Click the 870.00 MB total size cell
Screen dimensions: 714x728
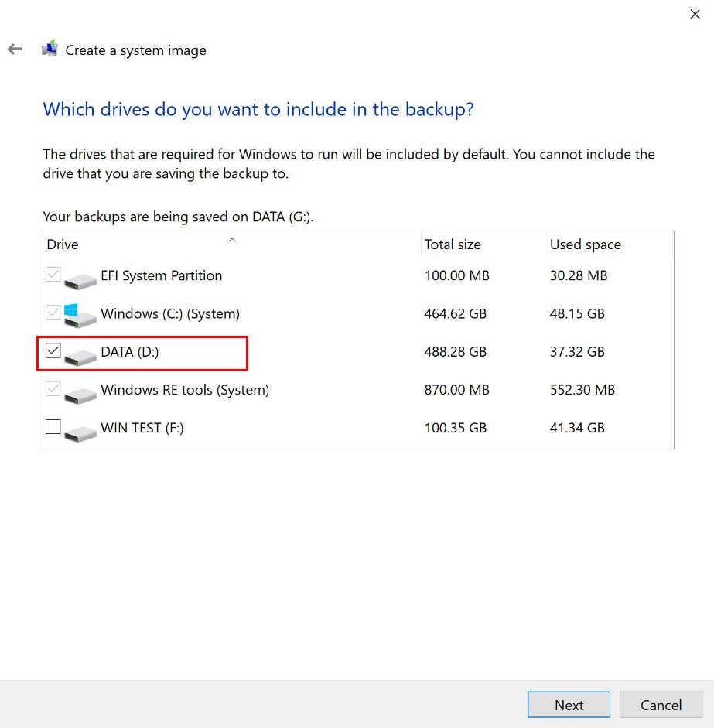tap(457, 390)
